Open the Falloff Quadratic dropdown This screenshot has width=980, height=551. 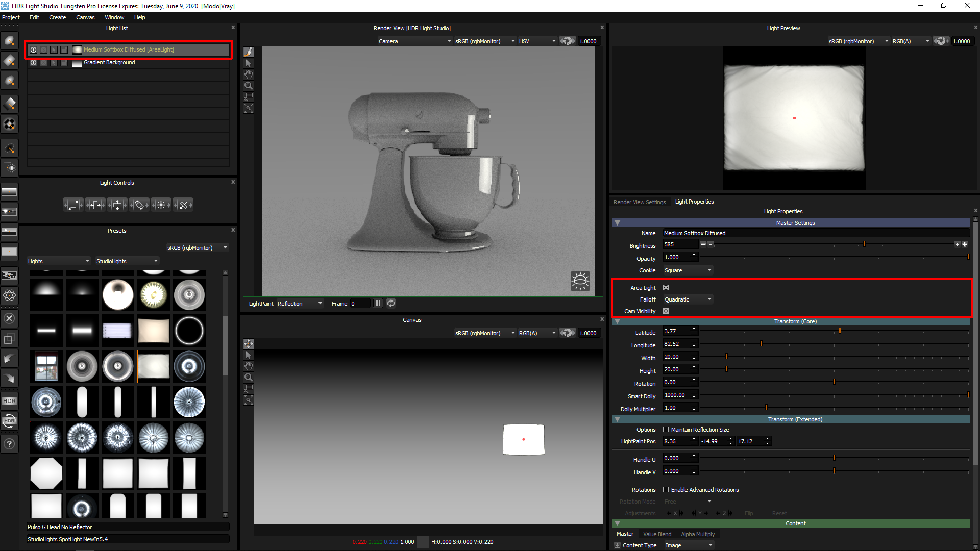point(688,300)
